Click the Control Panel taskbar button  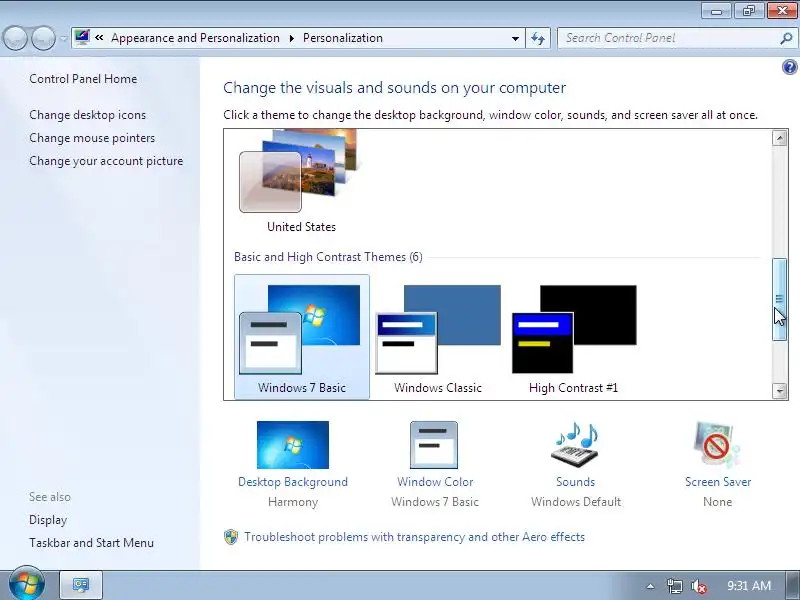(81, 585)
